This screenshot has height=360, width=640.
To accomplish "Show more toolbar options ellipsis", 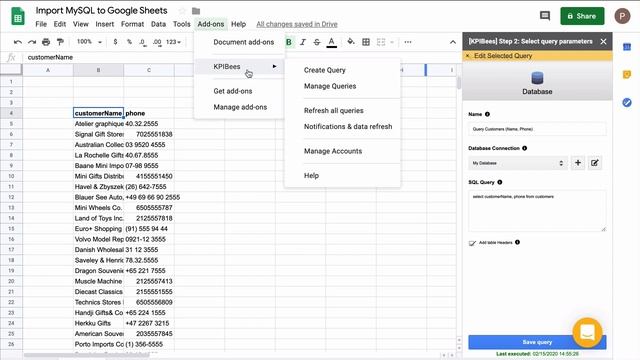I will click(x=408, y=42).
